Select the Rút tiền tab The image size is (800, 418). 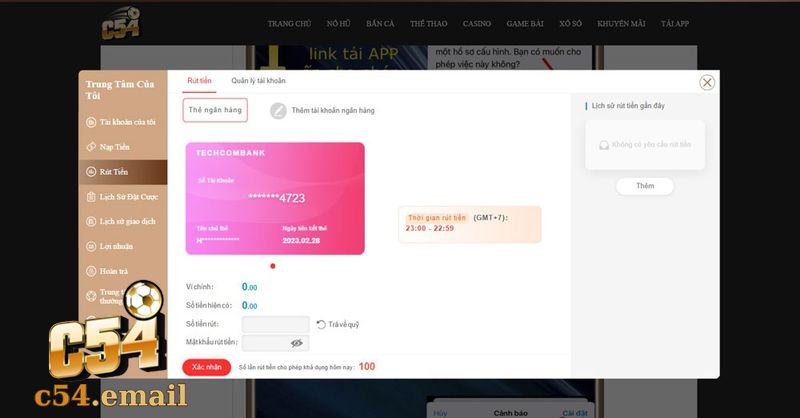tap(199, 81)
